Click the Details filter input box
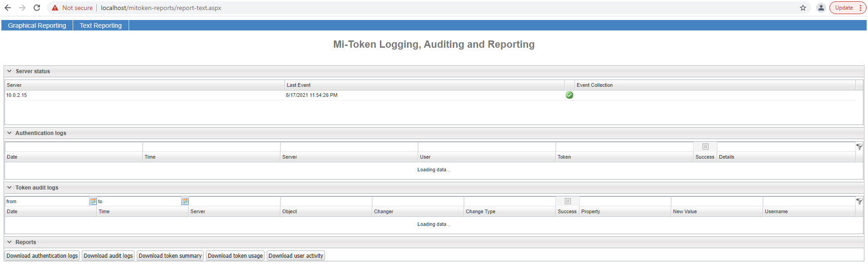868x275 pixels. pyautogui.click(x=786, y=147)
